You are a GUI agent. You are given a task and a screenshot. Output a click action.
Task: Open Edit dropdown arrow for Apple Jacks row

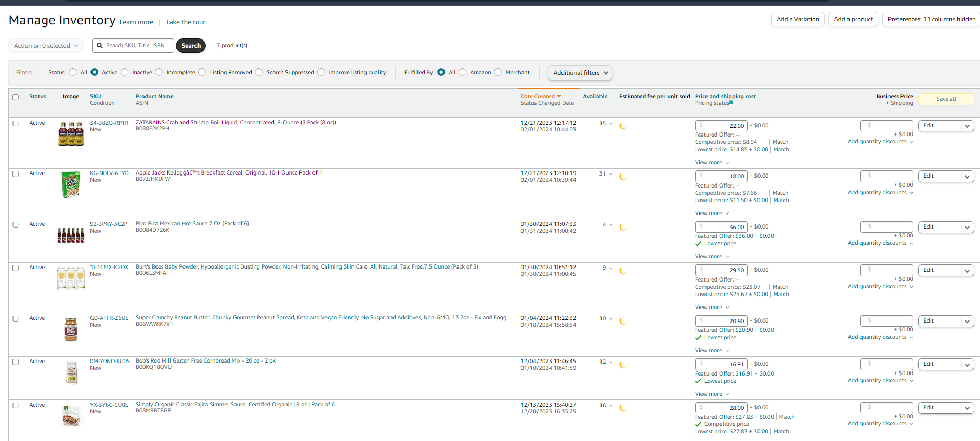pos(968,176)
